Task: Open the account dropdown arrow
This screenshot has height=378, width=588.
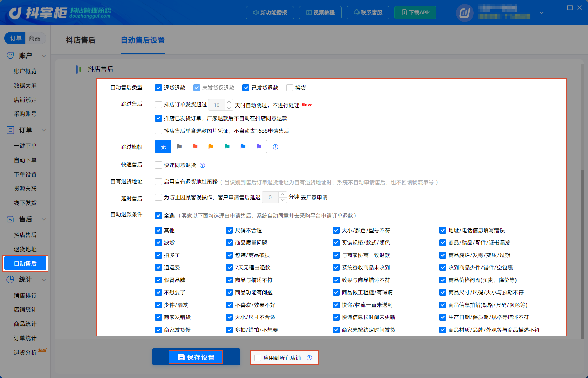Action: tap(542, 13)
